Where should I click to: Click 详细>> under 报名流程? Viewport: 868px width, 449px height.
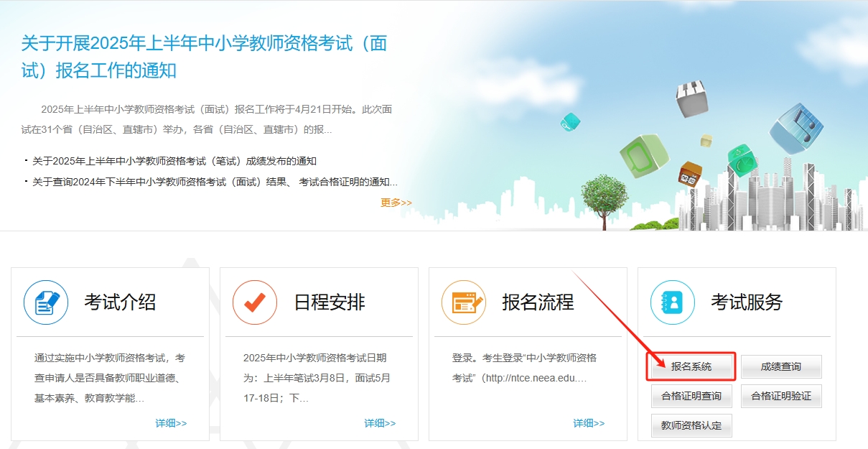pyautogui.click(x=589, y=423)
